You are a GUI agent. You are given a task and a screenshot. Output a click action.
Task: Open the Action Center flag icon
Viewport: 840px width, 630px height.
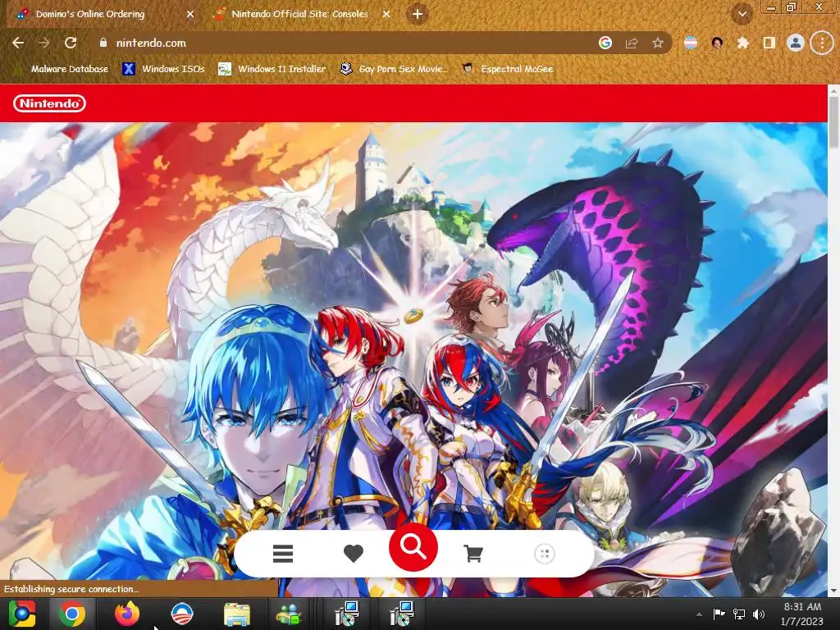click(719, 614)
